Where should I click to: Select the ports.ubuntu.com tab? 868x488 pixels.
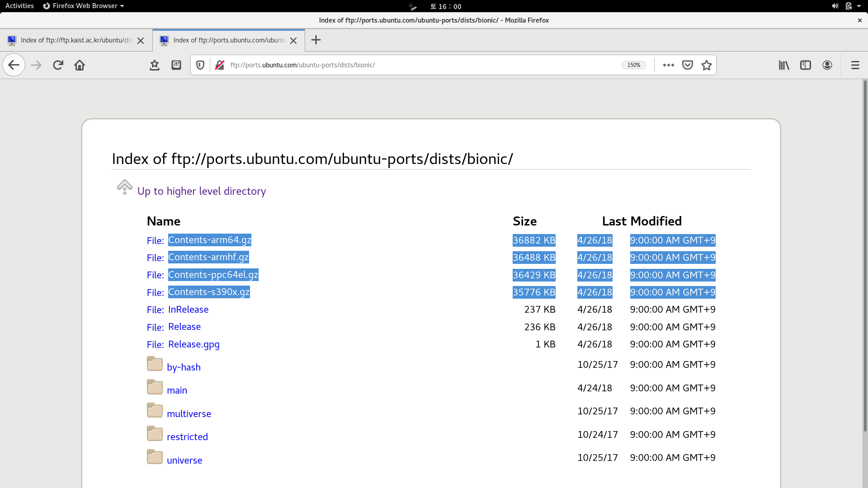pos(229,40)
